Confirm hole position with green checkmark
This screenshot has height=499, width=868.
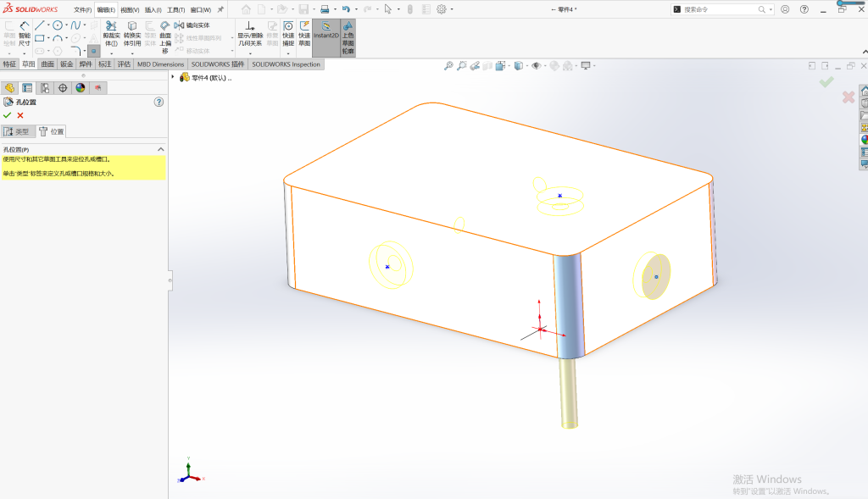click(7, 115)
